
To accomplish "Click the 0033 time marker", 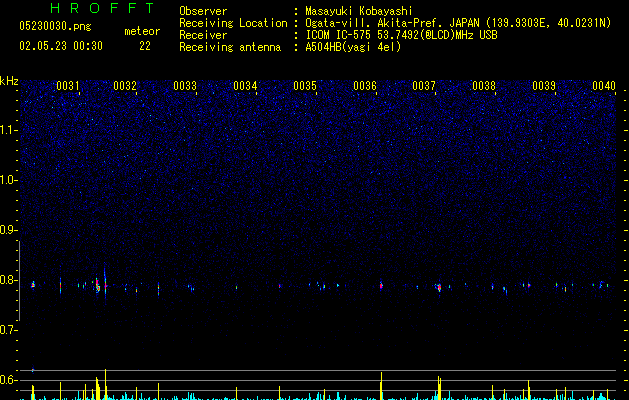I will click(185, 86).
